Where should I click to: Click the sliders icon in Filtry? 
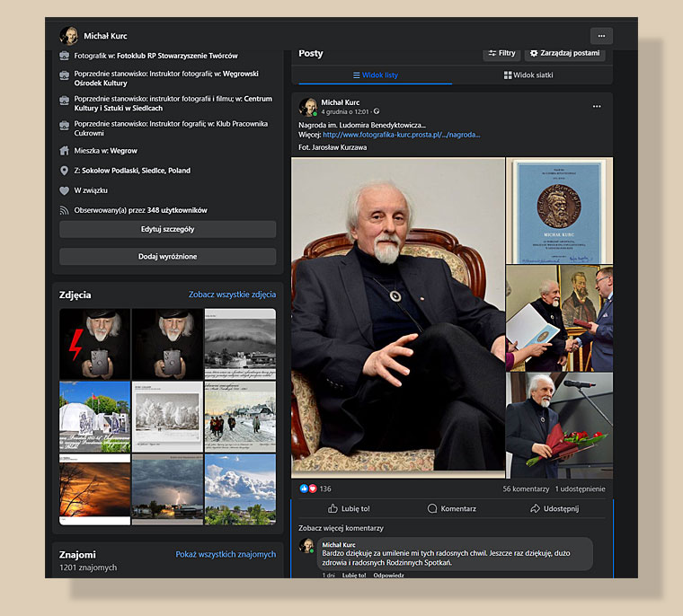click(492, 53)
